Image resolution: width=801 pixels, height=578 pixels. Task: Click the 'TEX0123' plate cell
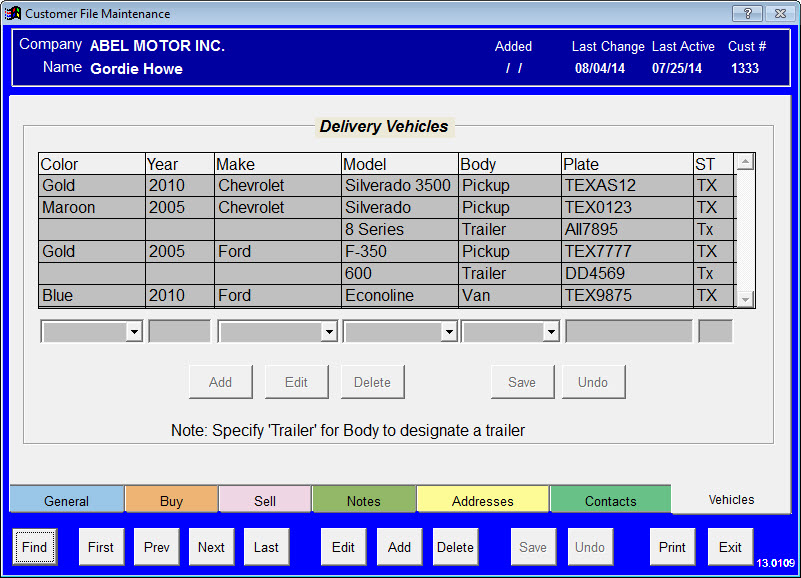click(x=627, y=207)
